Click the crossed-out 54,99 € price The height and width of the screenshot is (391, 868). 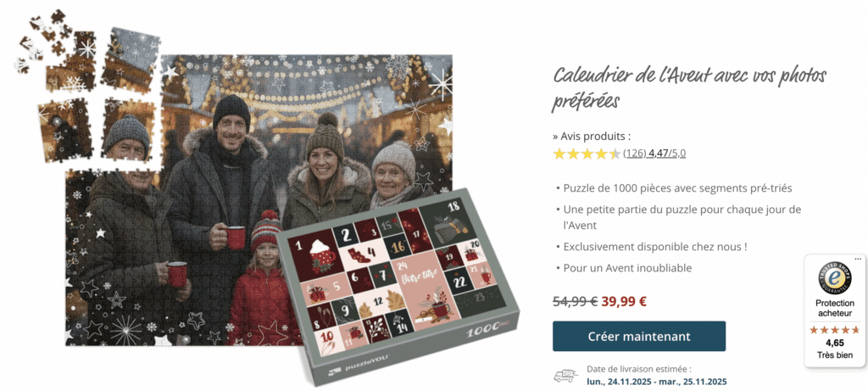click(x=576, y=301)
